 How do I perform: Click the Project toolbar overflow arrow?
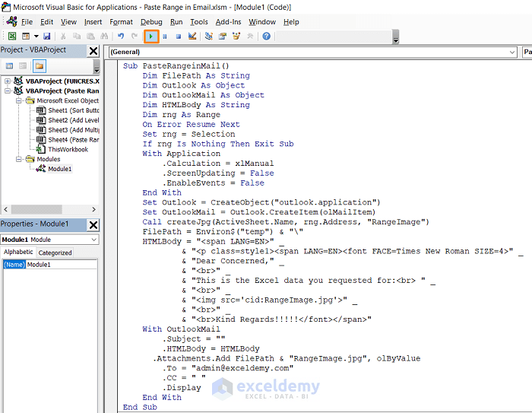tap(97, 66)
